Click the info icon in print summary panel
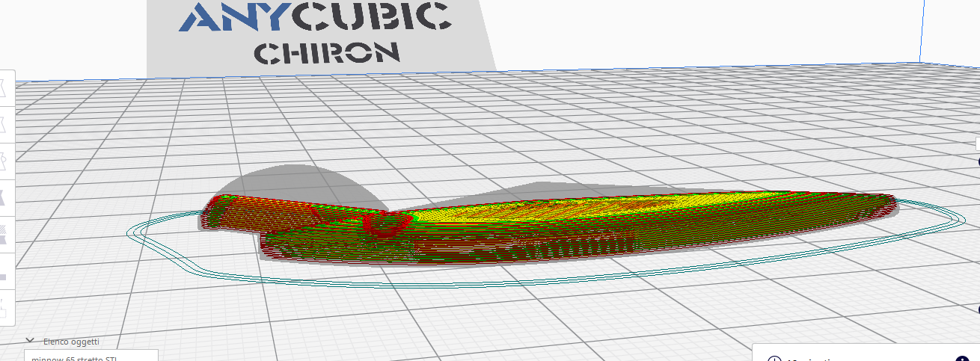 click(x=961, y=359)
